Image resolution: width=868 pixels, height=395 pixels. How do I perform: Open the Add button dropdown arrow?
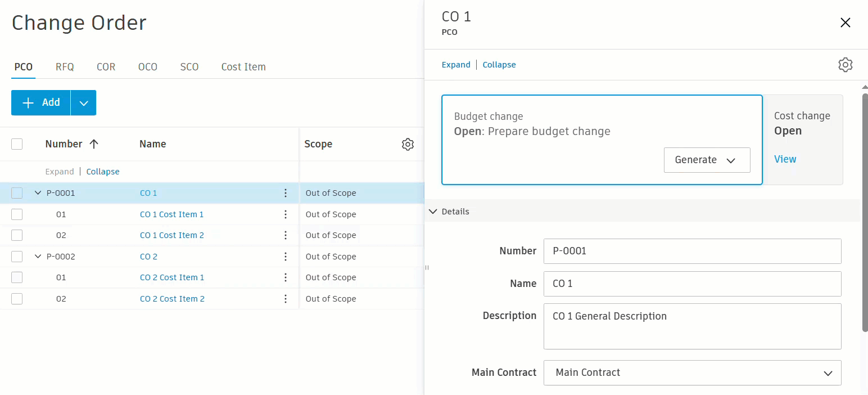(84, 103)
